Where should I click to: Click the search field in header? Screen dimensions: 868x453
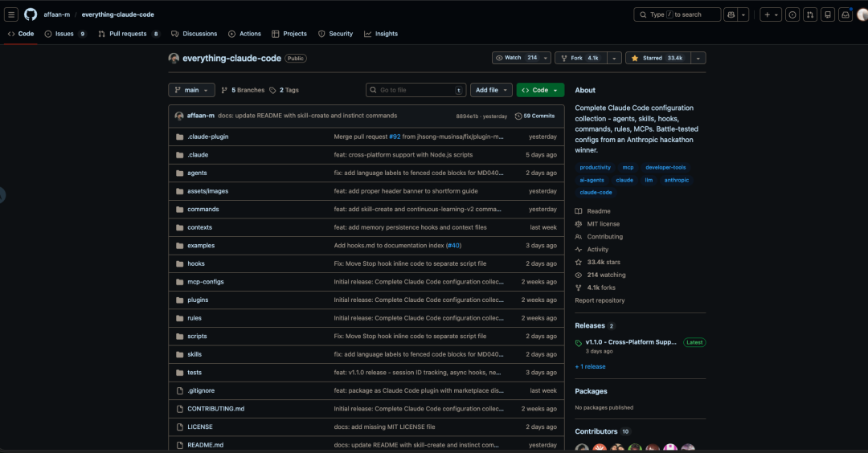[x=677, y=15]
